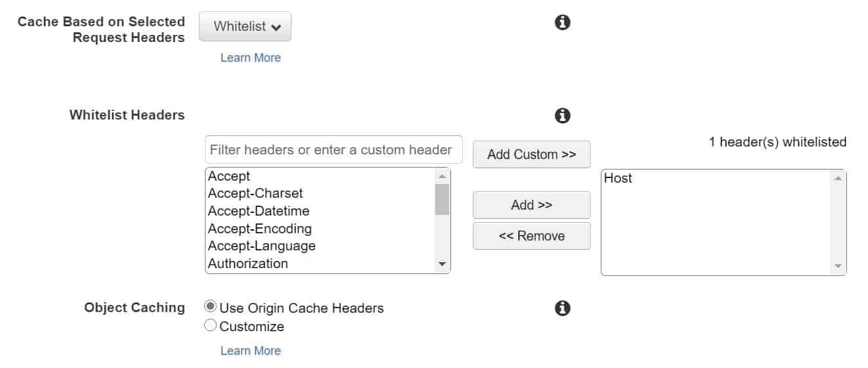The image size is (868, 368).
Task: Select Host in whitelisted headers
Action: point(618,178)
